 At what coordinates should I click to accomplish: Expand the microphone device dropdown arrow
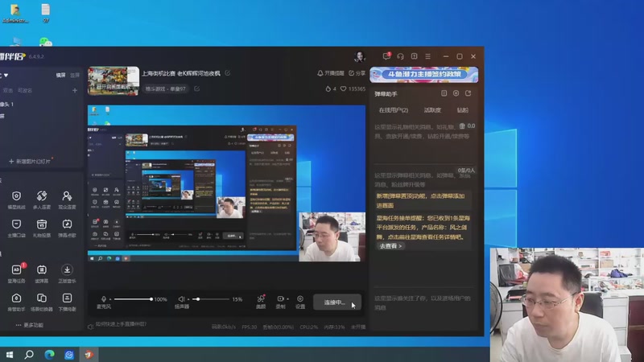pyautogui.click(x=110, y=299)
